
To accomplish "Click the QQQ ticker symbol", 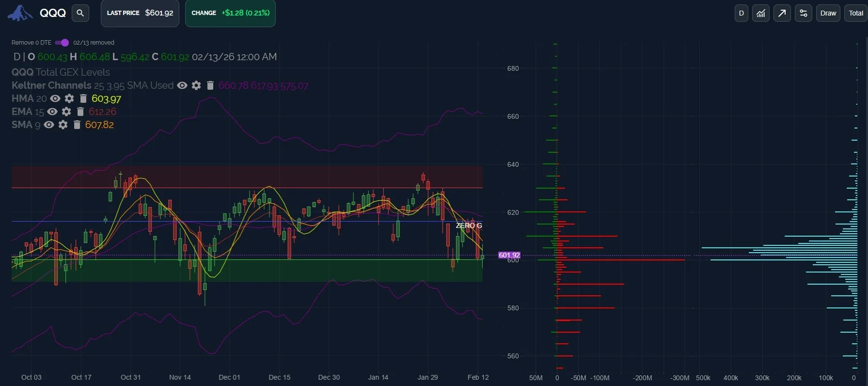I will [x=52, y=13].
